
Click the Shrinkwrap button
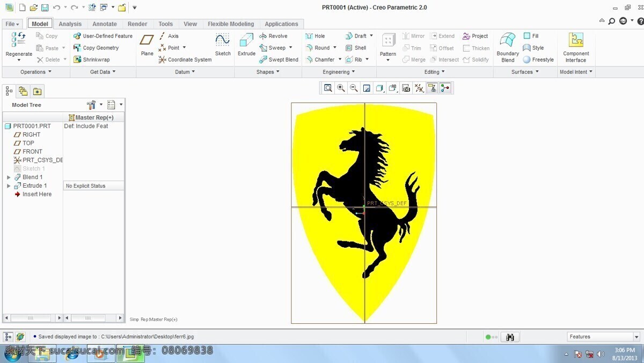[91, 60]
